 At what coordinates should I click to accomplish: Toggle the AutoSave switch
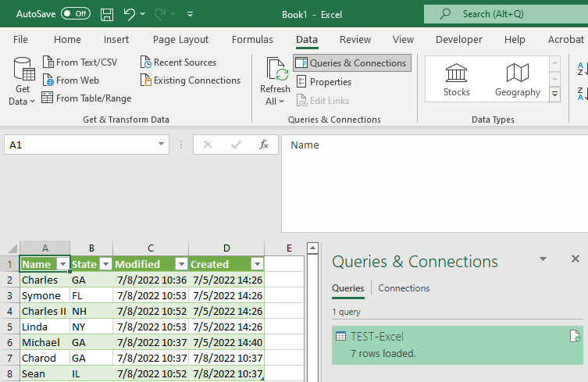(x=75, y=14)
